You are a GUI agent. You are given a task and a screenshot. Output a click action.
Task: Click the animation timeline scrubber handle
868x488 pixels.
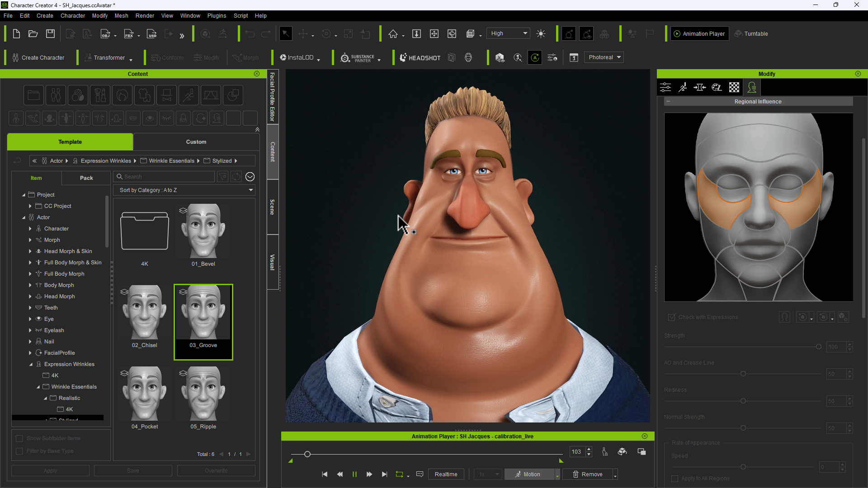click(x=307, y=454)
